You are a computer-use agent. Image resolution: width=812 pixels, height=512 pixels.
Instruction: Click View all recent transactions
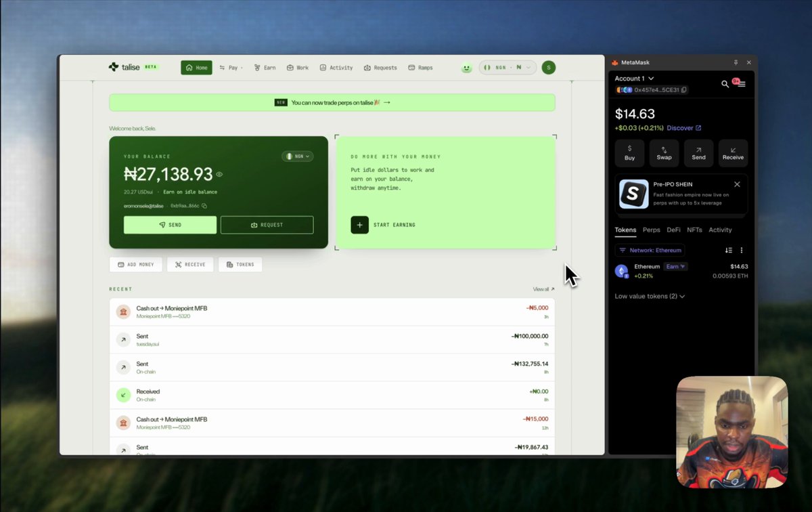(543, 289)
